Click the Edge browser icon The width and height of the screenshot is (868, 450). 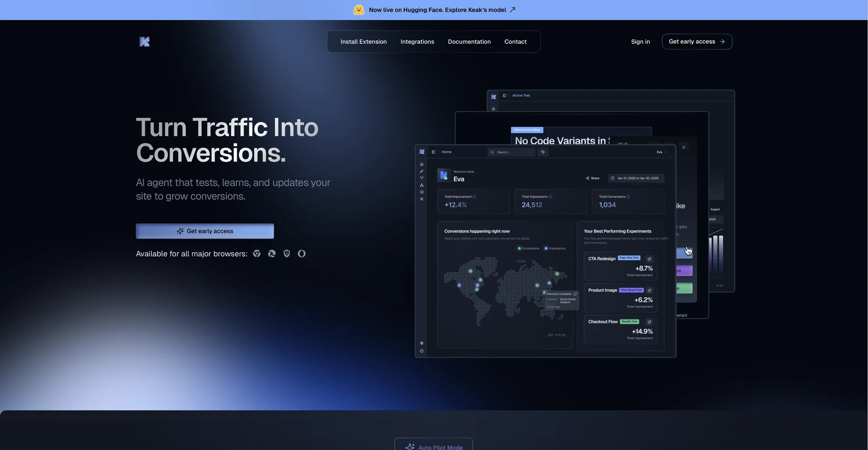272,253
